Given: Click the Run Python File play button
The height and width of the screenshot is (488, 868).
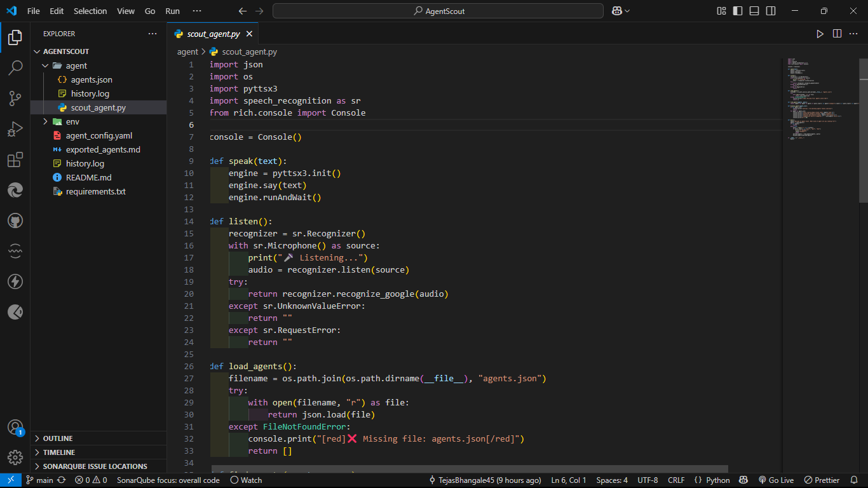Looking at the screenshot, I should [x=820, y=34].
